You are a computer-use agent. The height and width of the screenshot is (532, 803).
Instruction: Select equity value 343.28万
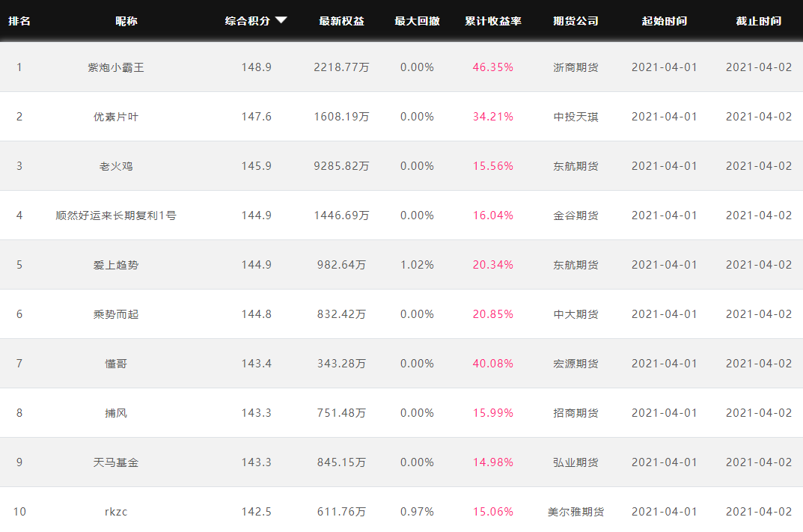[x=341, y=364]
